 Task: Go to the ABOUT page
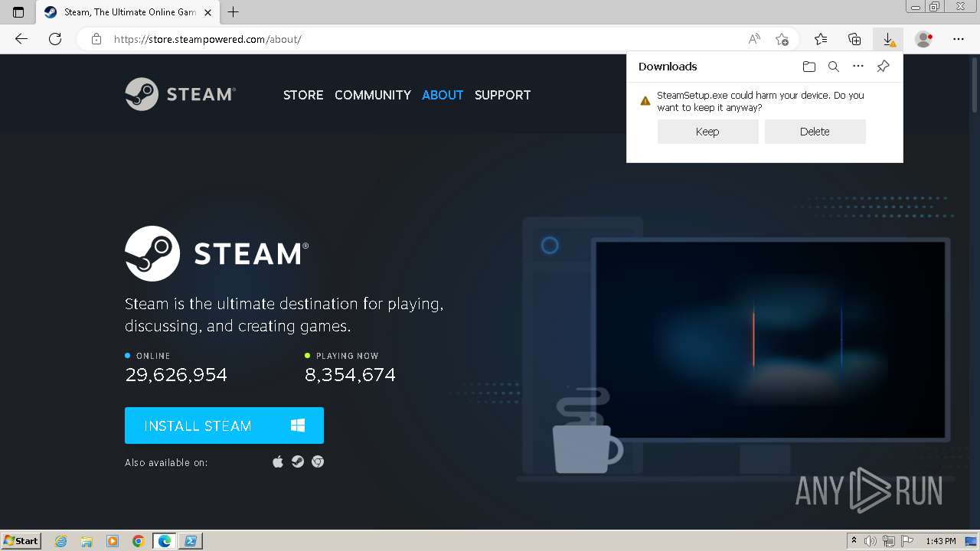pyautogui.click(x=443, y=95)
